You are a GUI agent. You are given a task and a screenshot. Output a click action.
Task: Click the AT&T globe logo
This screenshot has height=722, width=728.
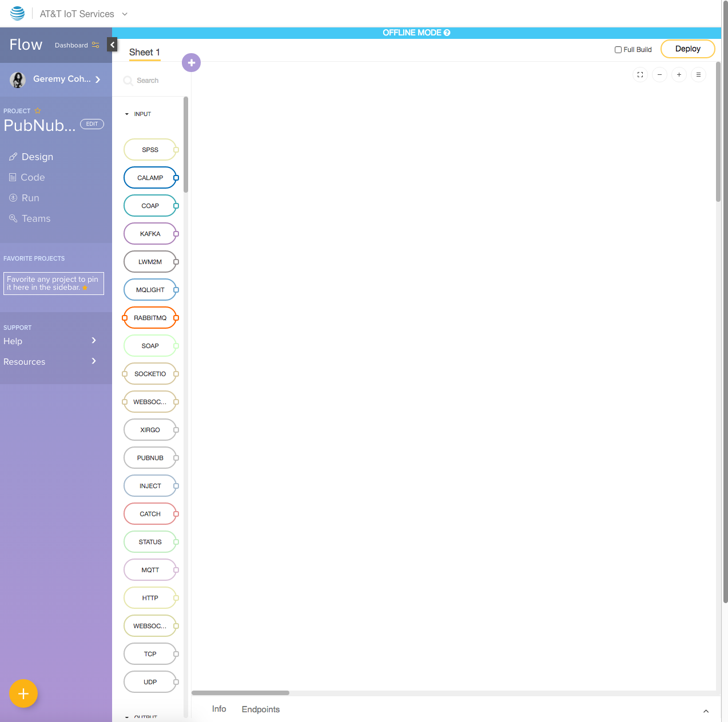(x=18, y=13)
